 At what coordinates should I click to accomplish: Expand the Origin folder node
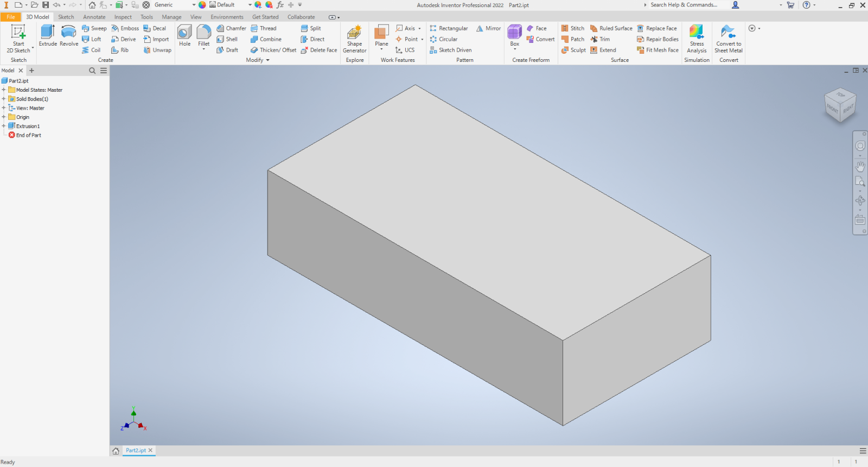tap(4, 117)
